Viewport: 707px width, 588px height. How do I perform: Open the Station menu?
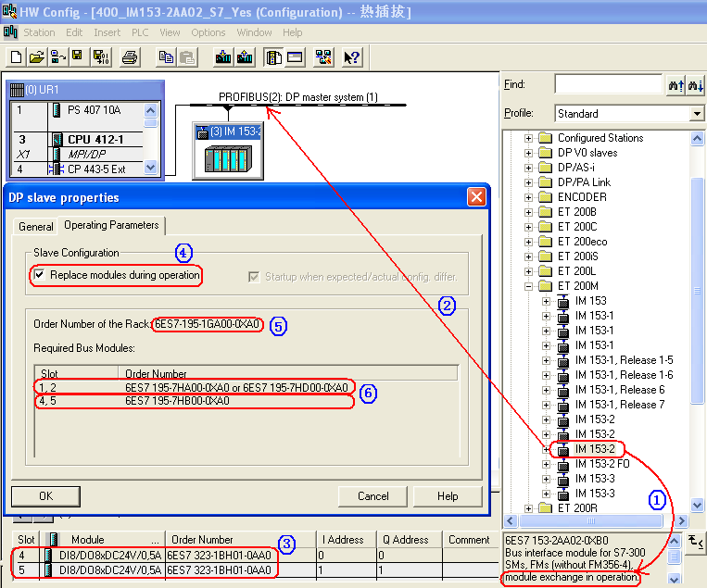pos(39,32)
